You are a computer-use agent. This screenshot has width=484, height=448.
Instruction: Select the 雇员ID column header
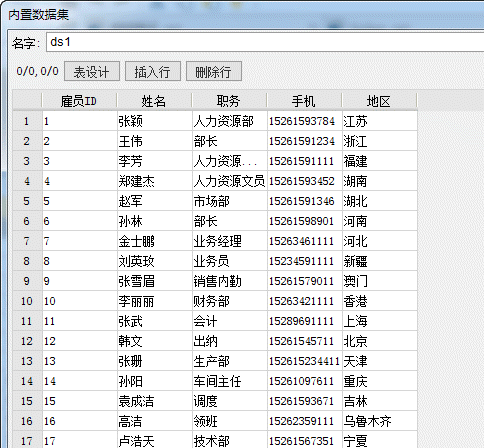click(79, 101)
